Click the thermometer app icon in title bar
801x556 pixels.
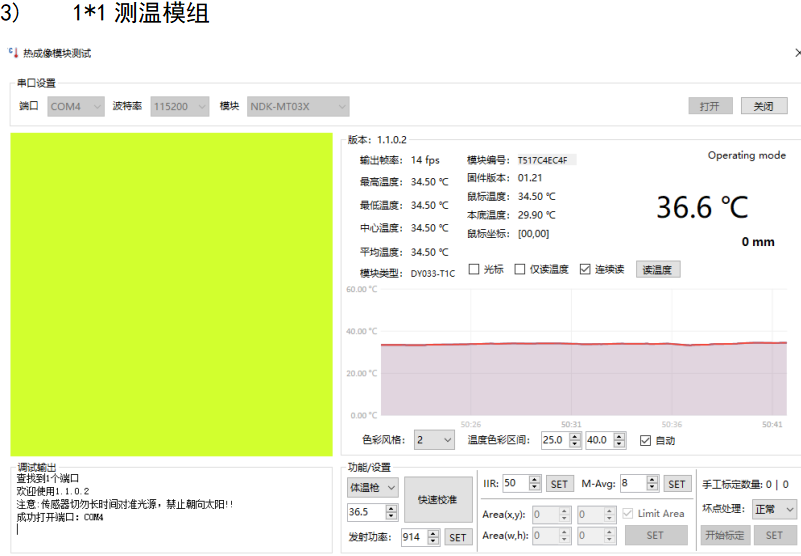click(x=14, y=53)
